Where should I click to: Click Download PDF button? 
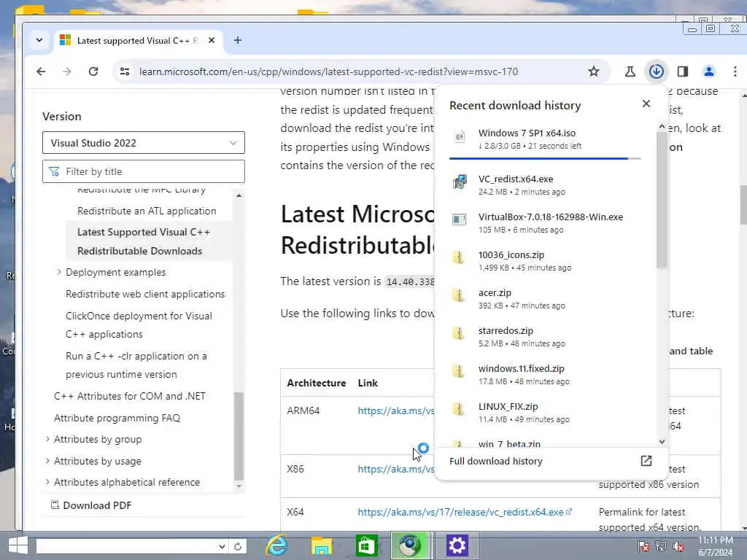tap(91, 505)
